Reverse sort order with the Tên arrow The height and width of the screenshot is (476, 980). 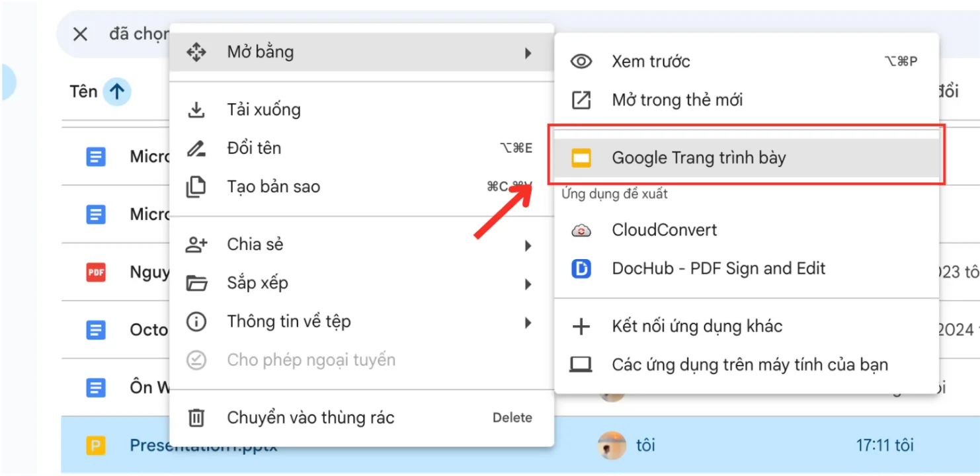117,92
